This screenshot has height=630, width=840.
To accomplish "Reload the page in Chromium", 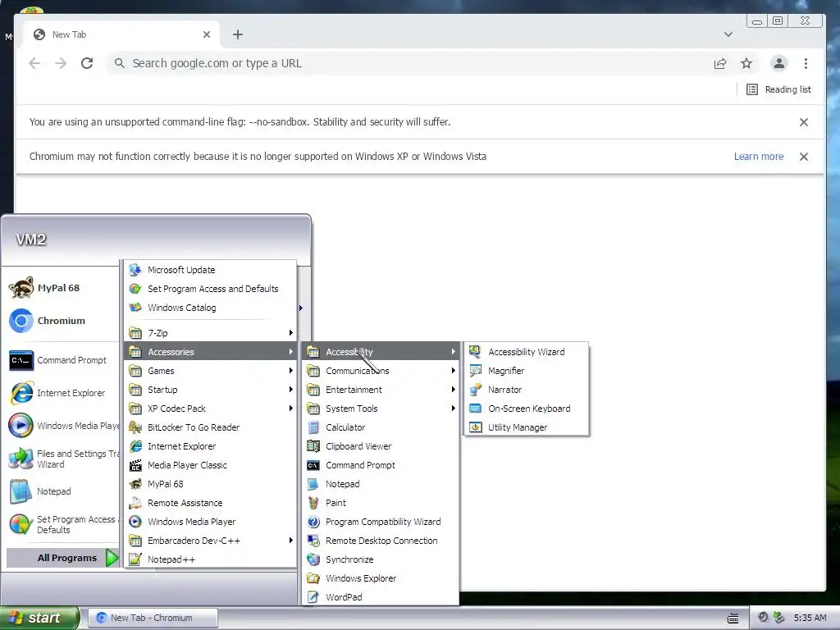I will point(87,63).
